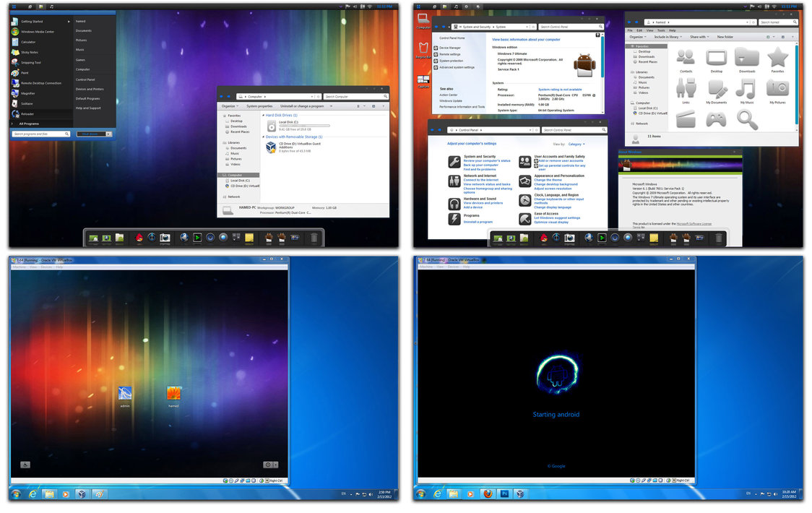Open the My Music folder icon
The image size is (812, 513).
click(746, 91)
